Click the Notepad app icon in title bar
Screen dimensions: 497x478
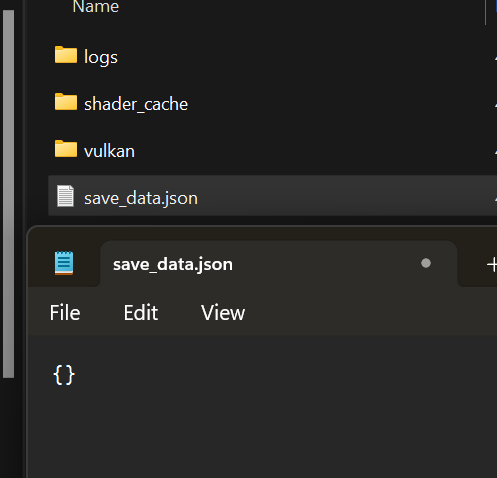pyautogui.click(x=64, y=263)
